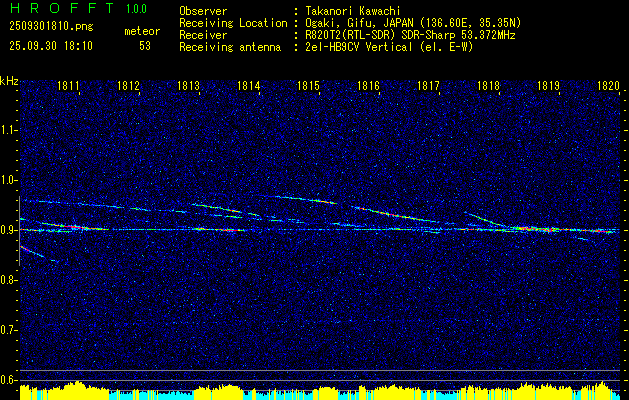This screenshot has height=400, width=629.
Task: Click observer name Takanori Kawachi
Action: point(353,11)
